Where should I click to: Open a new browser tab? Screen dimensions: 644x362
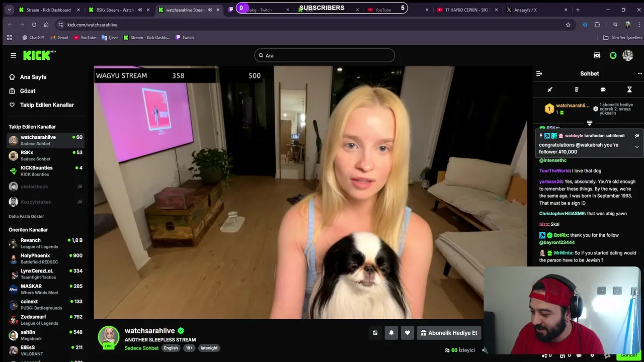(578, 10)
